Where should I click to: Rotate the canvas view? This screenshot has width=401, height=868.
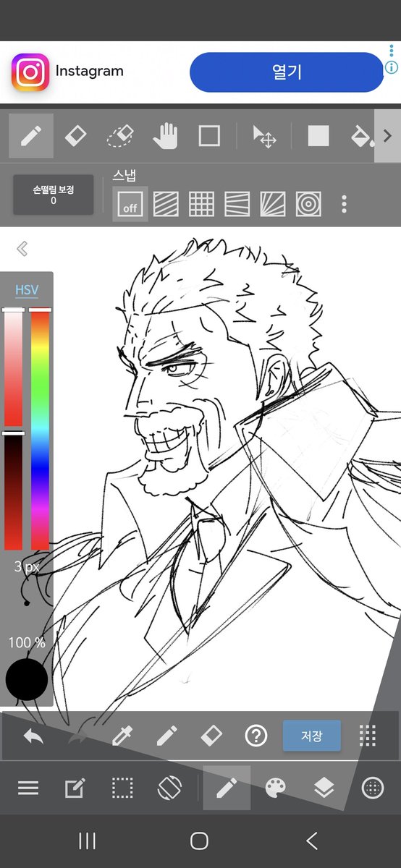tap(169, 788)
